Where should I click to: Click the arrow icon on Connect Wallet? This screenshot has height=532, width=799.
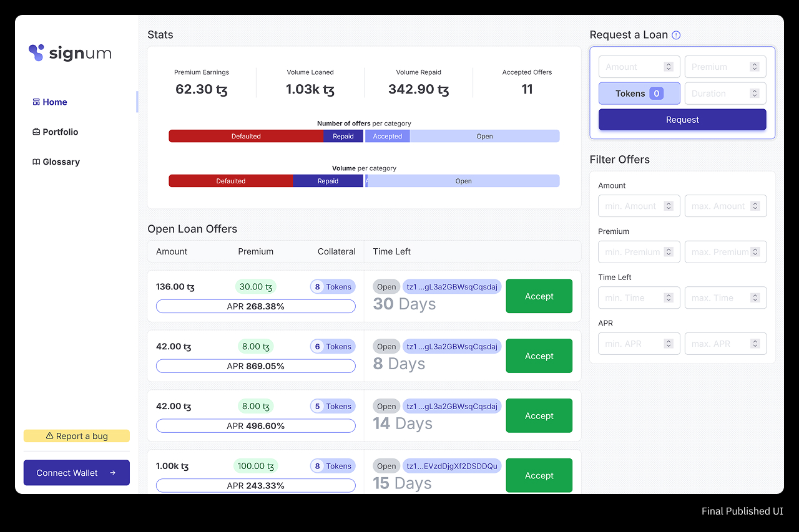(113, 473)
